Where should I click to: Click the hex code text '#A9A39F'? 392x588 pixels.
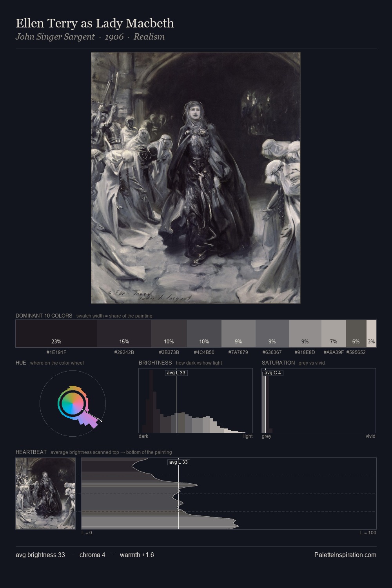click(334, 352)
